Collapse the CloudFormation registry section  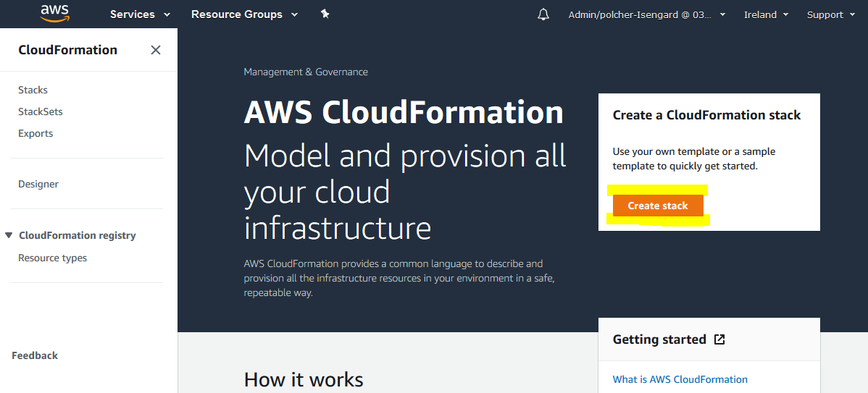tap(8, 235)
